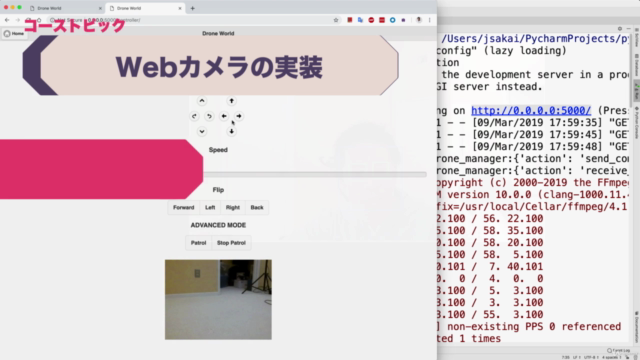Image resolution: width=640 pixels, height=360 pixels.
Task: Bookmark this page with the star icon
Action: [336, 20]
